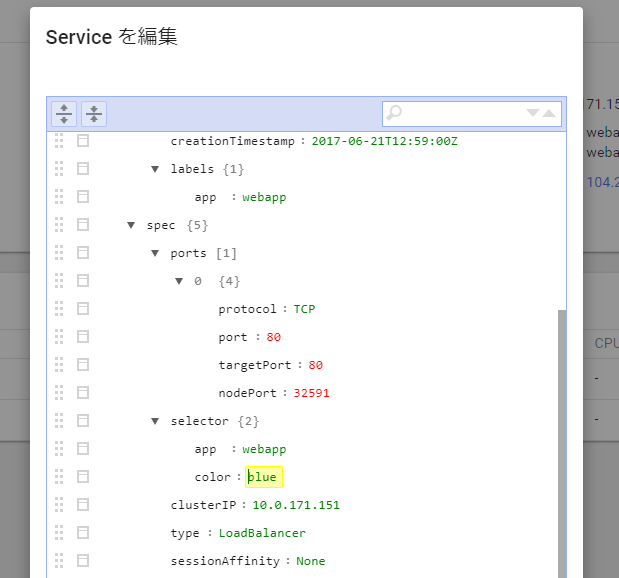
Task: Open action menu for clusterIP row
Action: pos(83,505)
